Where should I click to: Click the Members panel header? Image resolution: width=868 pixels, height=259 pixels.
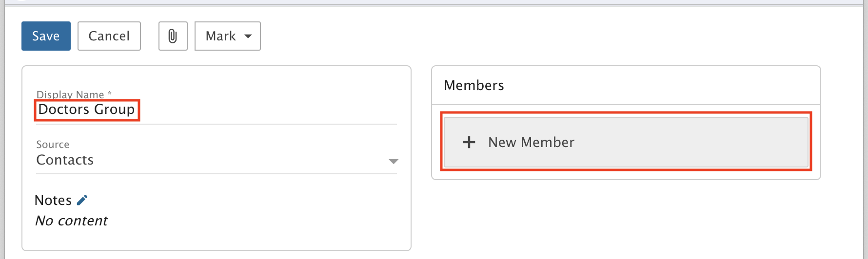pyautogui.click(x=626, y=86)
